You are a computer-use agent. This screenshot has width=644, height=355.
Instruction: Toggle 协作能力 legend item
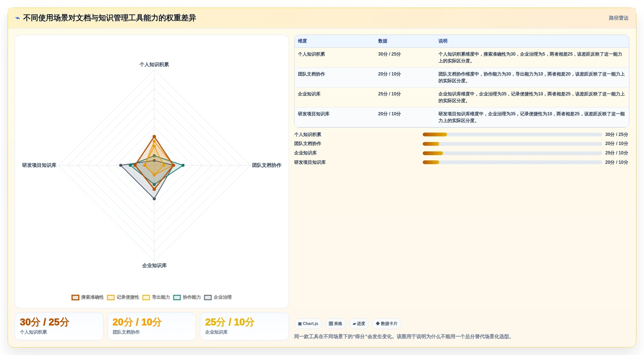click(187, 297)
